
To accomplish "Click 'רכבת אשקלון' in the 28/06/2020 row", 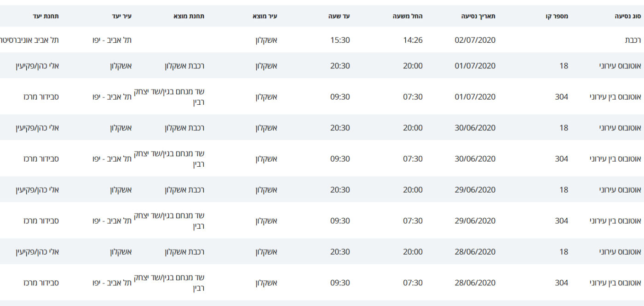I will tap(184, 252).
